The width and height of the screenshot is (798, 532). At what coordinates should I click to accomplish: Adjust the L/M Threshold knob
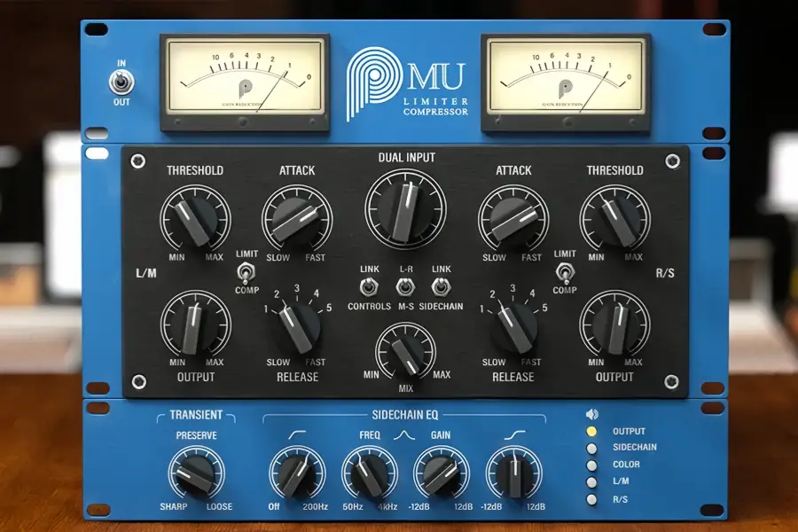coord(195,219)
